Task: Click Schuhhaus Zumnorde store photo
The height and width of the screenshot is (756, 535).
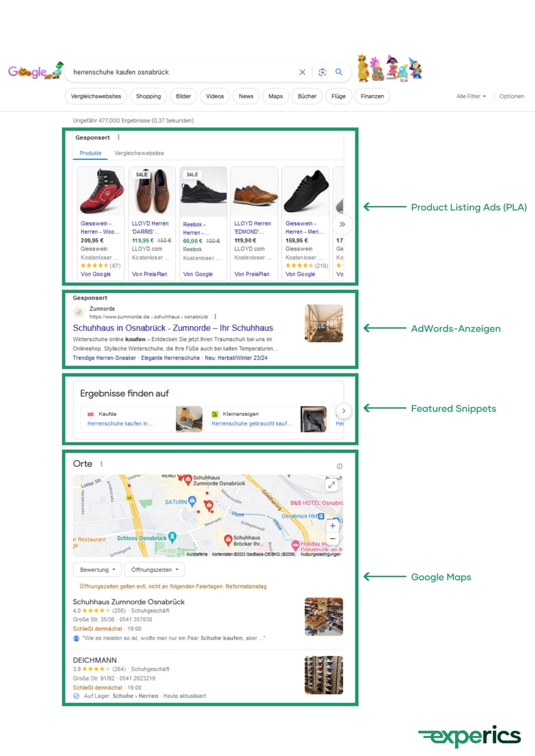Action: pos(324,617)
